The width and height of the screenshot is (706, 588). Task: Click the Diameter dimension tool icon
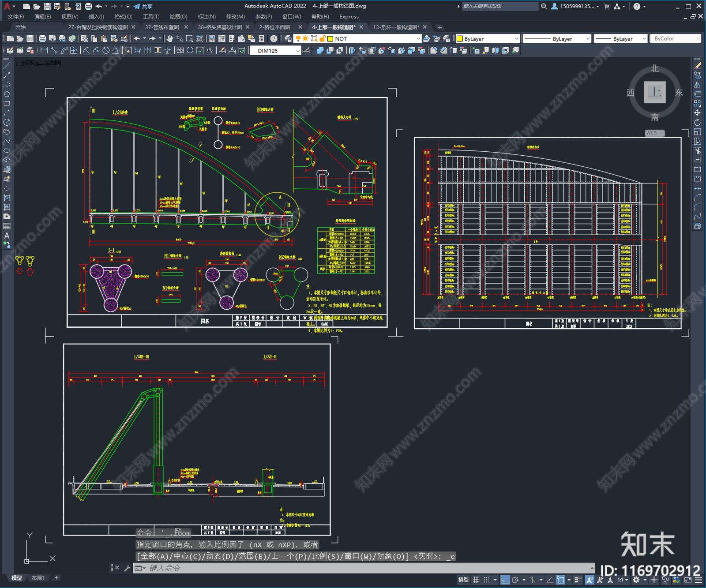coord(106,50)
